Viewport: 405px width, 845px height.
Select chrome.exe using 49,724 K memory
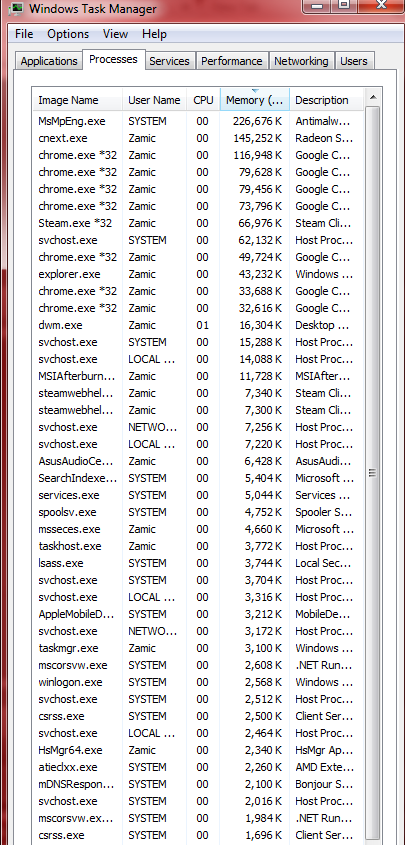pyautogui.click(x=198, y=257)
